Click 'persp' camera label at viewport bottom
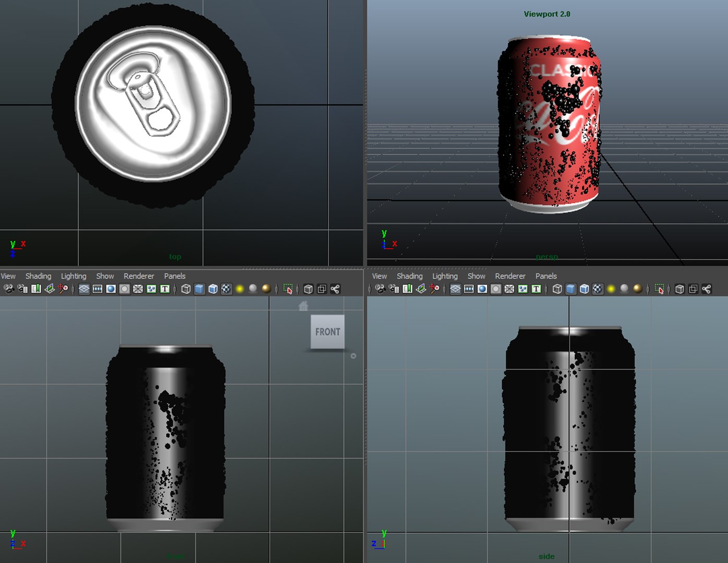728x563 pixels. (547, 256)
